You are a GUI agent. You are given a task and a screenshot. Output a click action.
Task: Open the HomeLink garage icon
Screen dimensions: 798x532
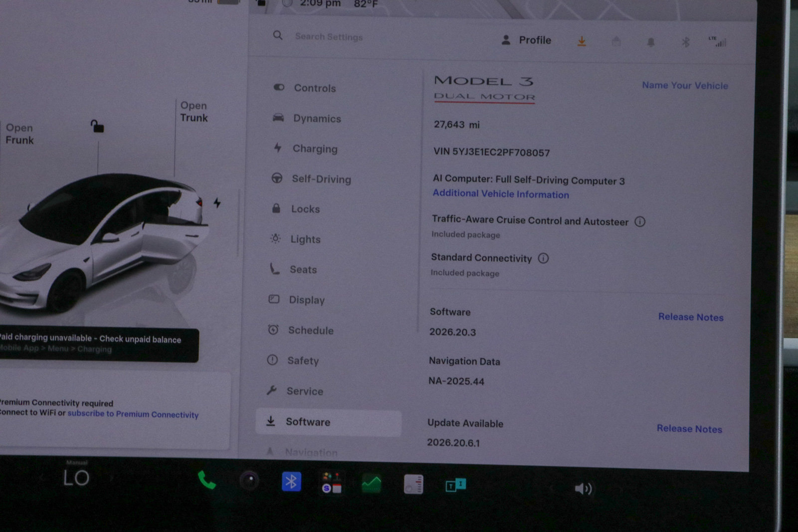616,41
